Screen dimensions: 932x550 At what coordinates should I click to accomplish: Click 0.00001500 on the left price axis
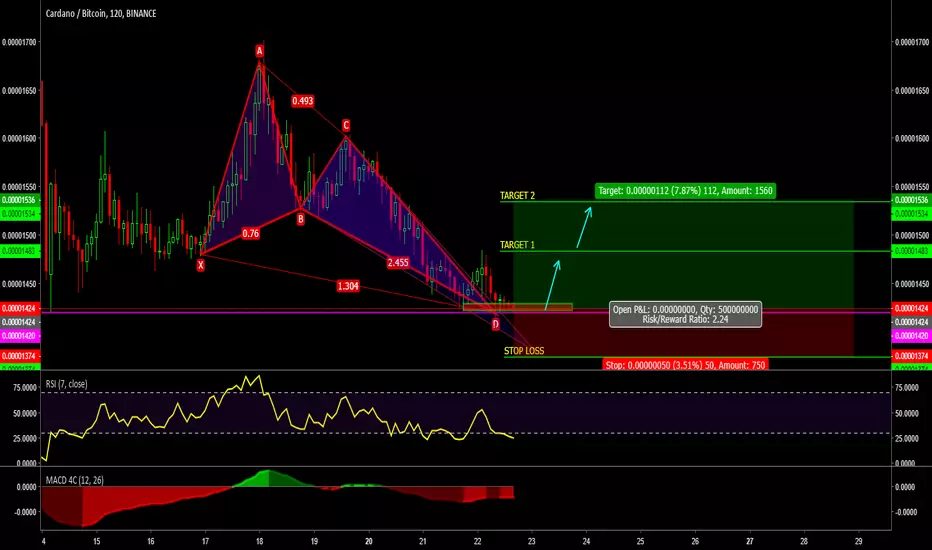(19, 235)
